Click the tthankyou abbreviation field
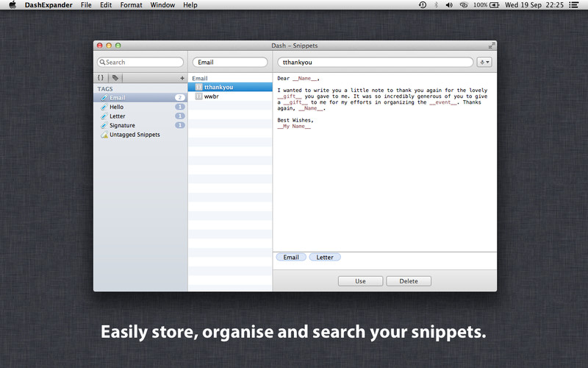 (376, 63)
